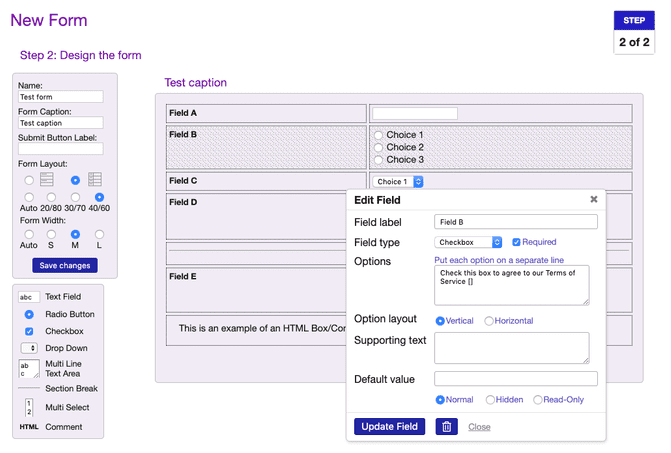Click the Name input field
This screenshot has height=453, width=671.
(x=60, y=97)
